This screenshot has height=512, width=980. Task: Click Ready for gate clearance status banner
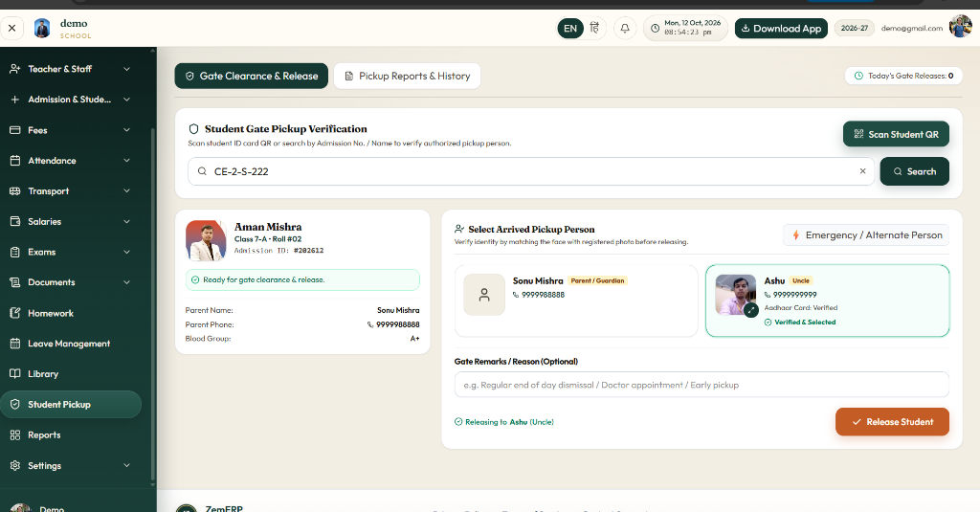click(x=302, y=280)
